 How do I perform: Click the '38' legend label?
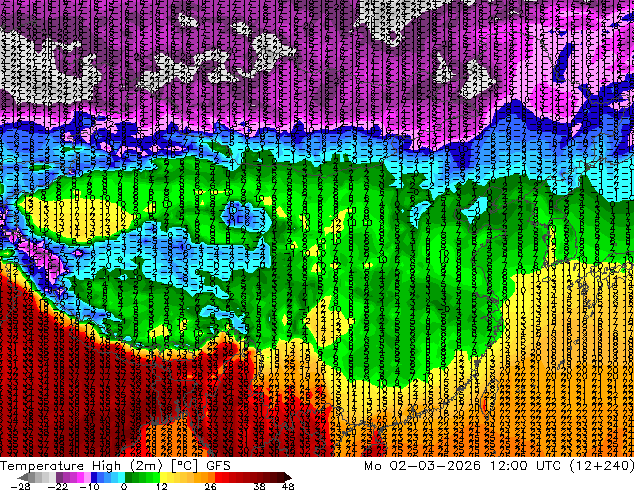click(259, 486)
